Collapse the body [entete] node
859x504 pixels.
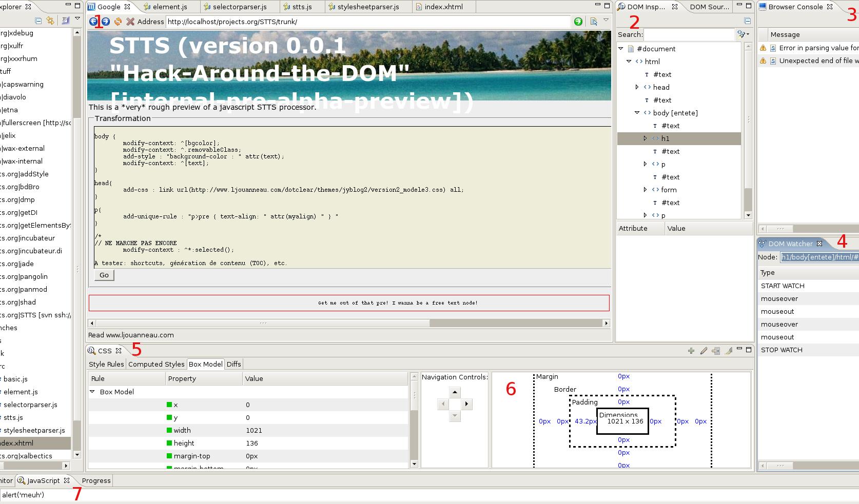pos(637,113)
